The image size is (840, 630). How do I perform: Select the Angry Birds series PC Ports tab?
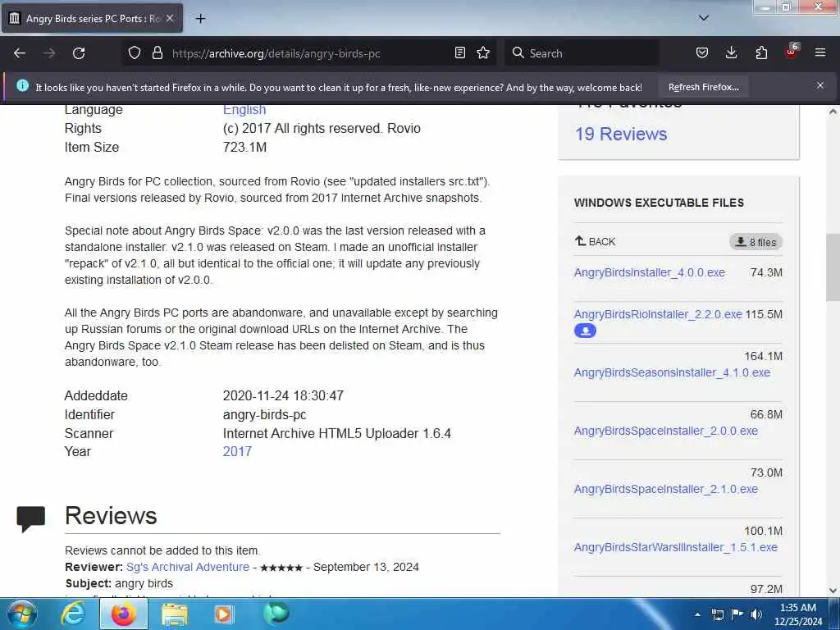[93, 18]
